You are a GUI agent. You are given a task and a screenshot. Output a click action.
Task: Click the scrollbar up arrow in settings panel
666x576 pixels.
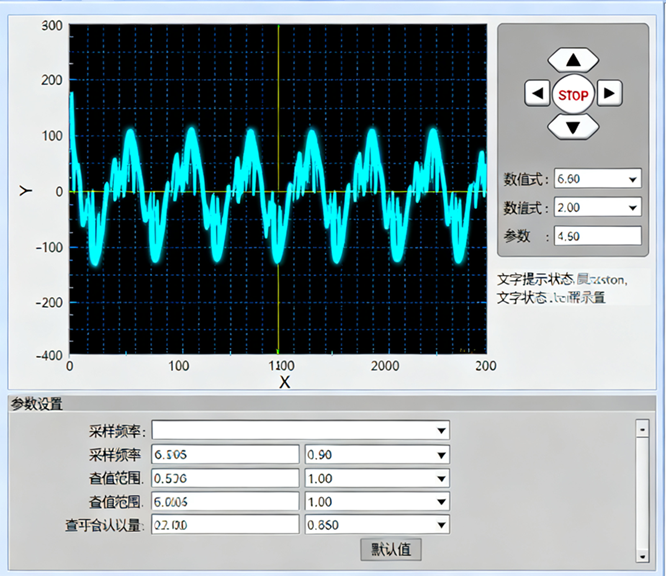[x=642, y=429]
